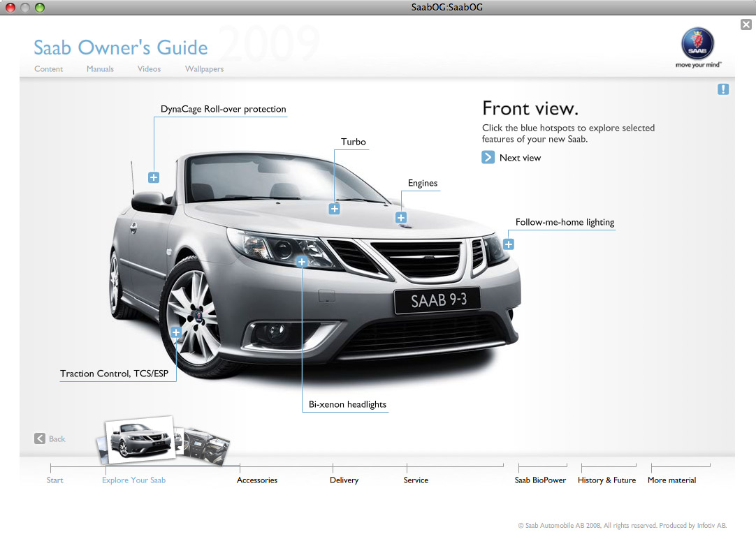Open the Videos tab
This screenshot has height=539, width=756.
point(149,69)
